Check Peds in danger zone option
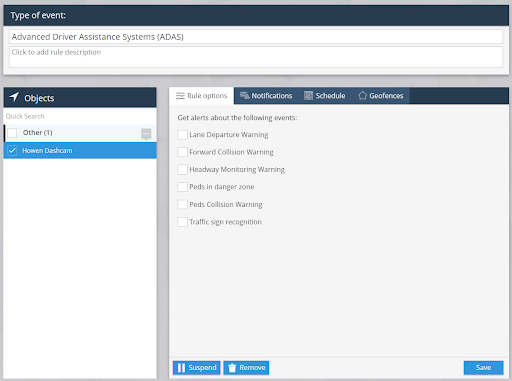Screen dimensions: 512x381 [182, 187]
